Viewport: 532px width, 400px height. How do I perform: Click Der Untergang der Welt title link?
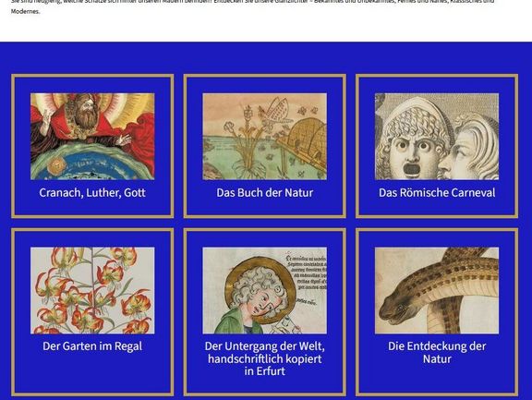[x=265, y=358]
